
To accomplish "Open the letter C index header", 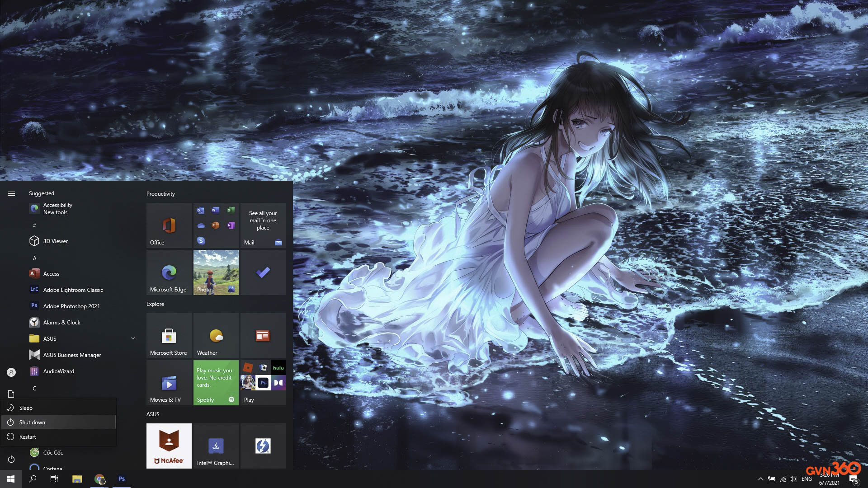I will click(34, 389).
